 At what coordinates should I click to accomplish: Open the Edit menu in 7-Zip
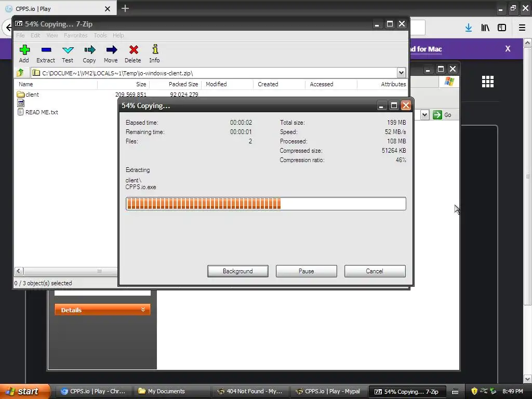(x=35, y=35)
